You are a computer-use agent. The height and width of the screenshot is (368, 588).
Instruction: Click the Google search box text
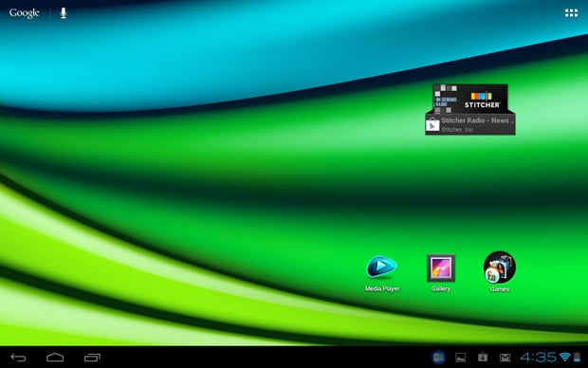24,13
